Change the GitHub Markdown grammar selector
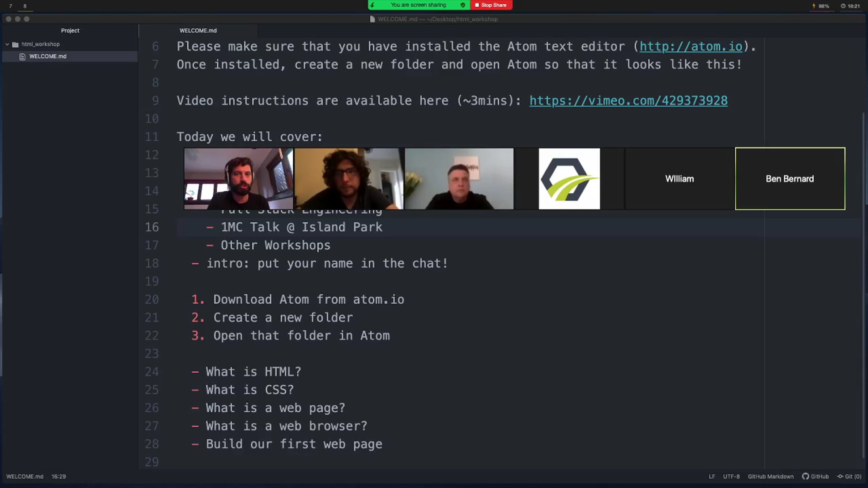 tap(771, 476)
